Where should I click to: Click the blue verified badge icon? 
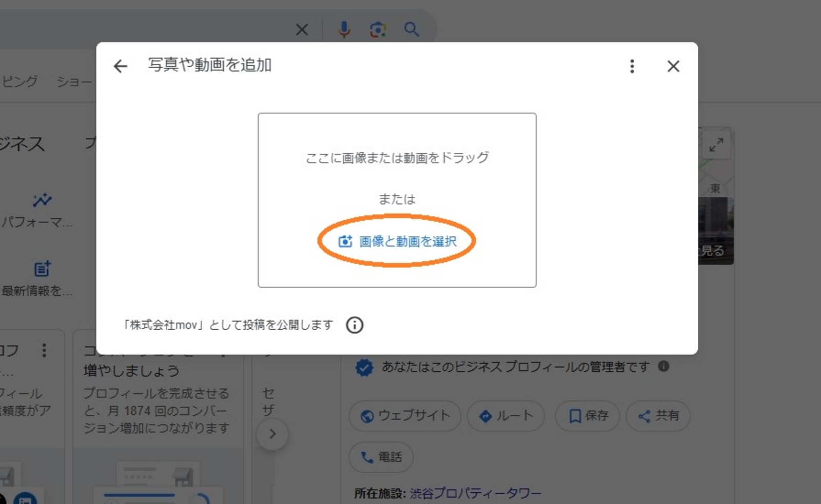click(364, 367)
